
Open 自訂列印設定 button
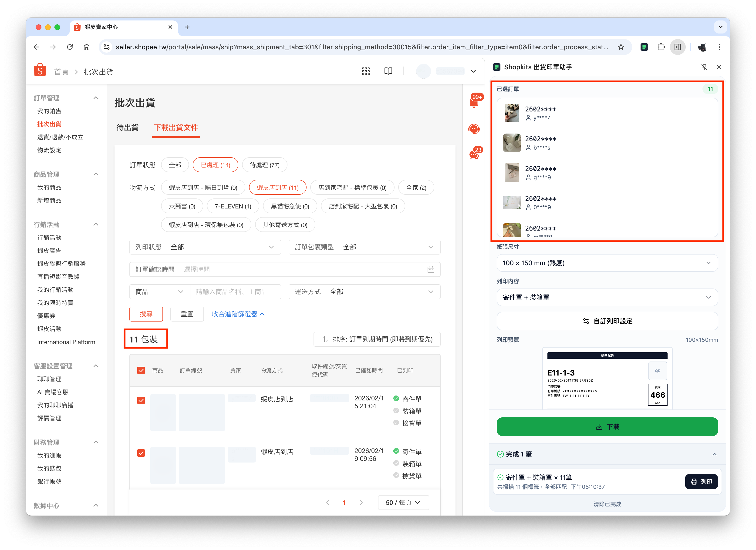(607, 321)
